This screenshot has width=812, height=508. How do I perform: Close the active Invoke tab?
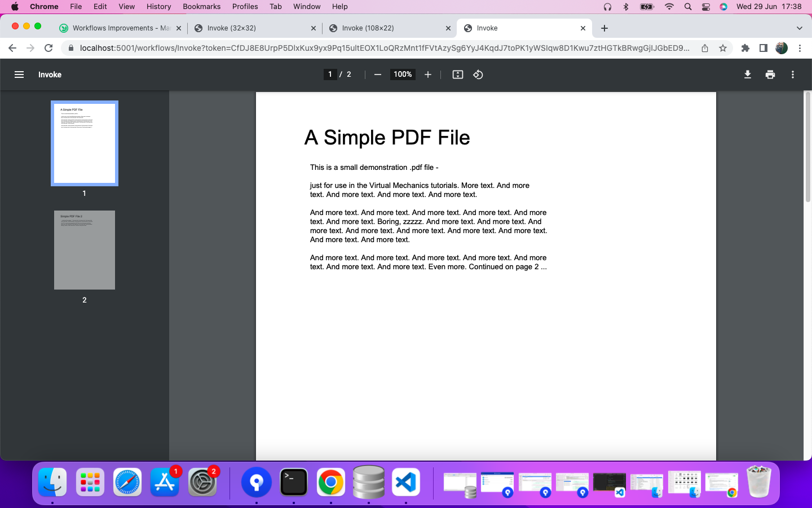[x=583, y=28]
